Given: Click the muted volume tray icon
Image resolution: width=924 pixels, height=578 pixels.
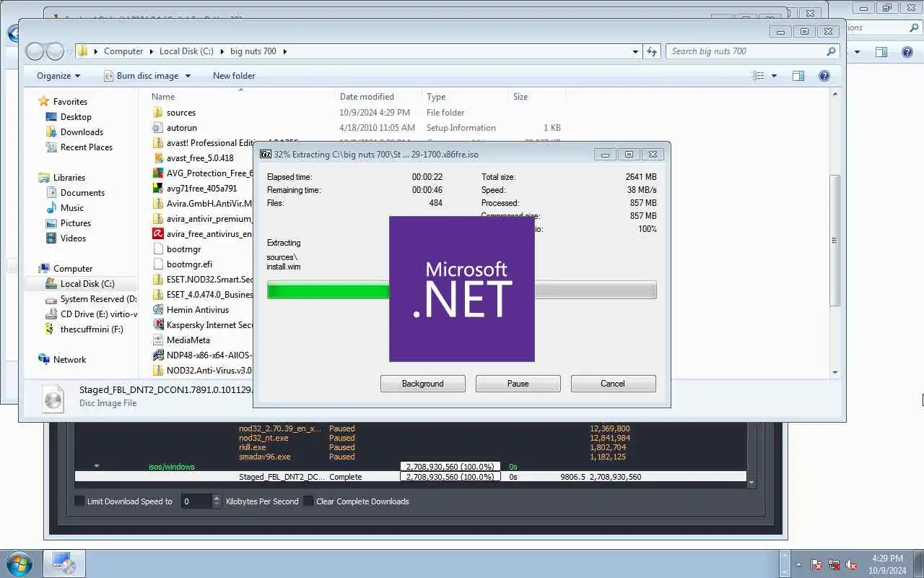Looking at the screenshot, I should [852, 564].
